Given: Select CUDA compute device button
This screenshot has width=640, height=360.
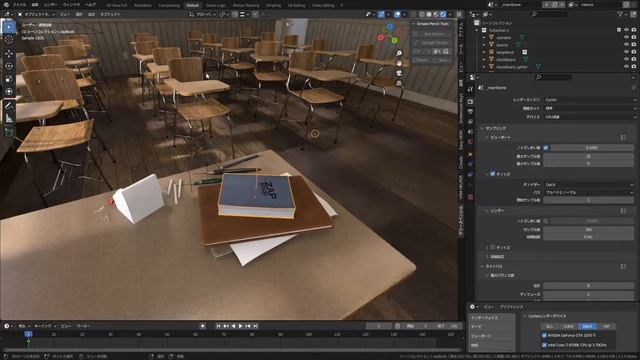Looking at the screenshot, I should click(568, 327).
